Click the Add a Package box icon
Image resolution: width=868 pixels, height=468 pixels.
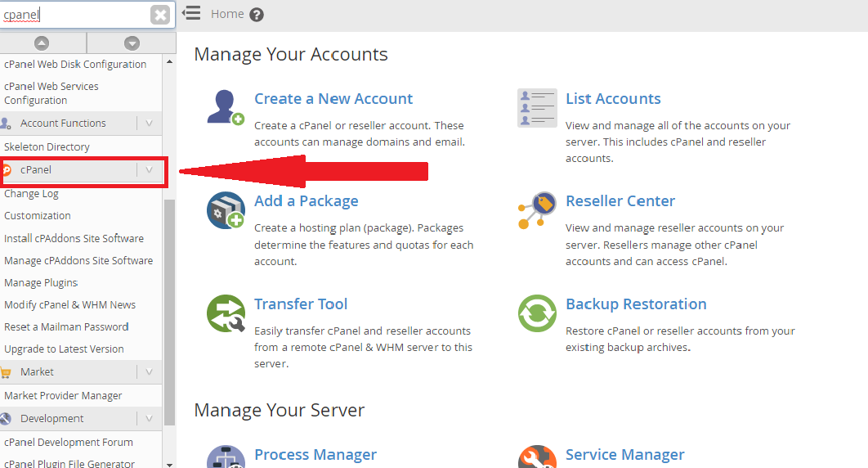tap(226, 210)
